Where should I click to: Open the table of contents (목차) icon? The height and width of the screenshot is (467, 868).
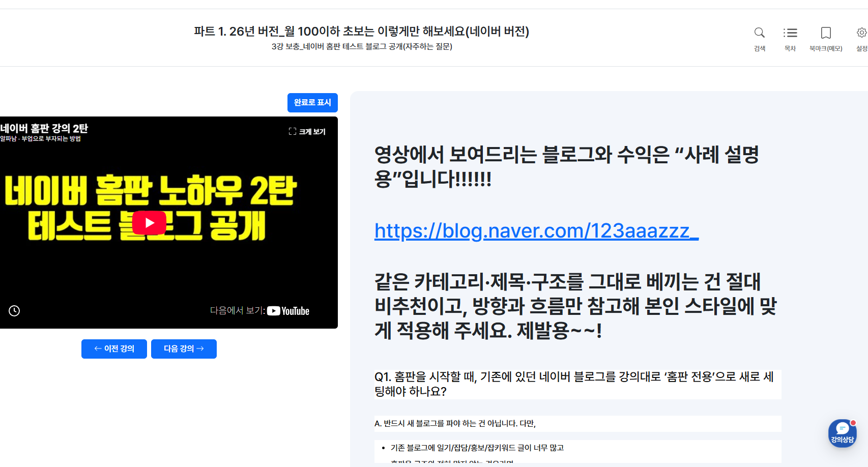790,33
